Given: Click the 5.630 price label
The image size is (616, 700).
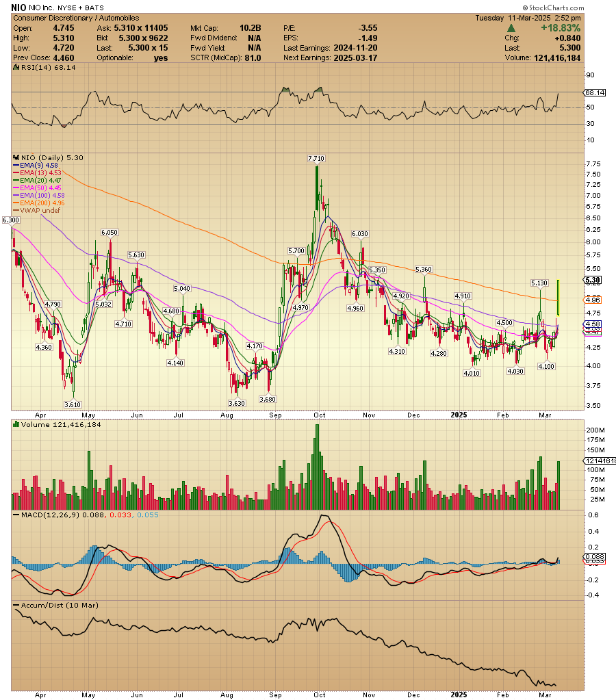Looking at the screenshot, I should [136, 255].
